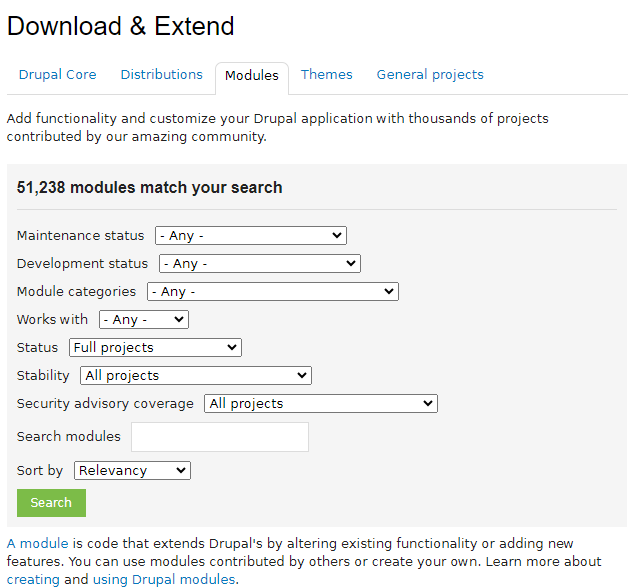Open the 'creating' modules link
Viewport: 628px width, 588px height.
click(33, 580)
